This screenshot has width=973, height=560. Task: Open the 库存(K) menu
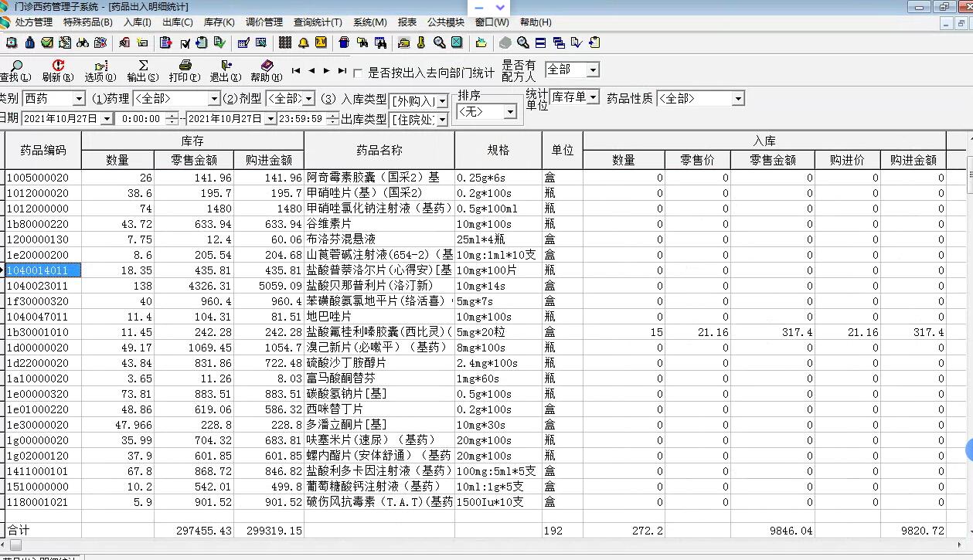219,22
